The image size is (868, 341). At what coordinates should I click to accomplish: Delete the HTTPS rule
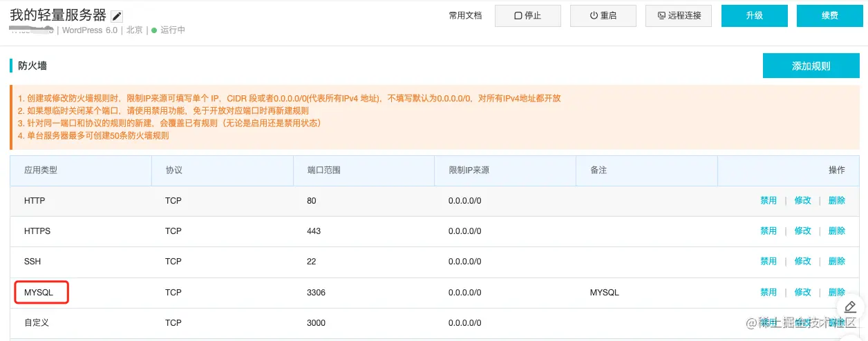click(x=837, y=231)
